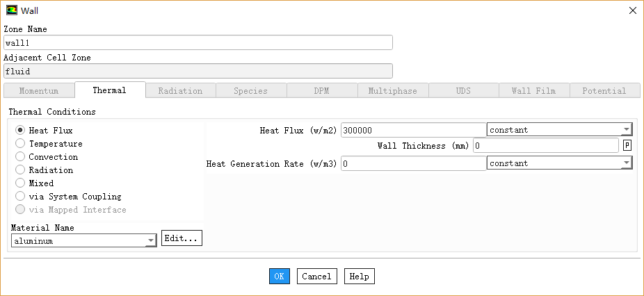
Task: Click the Heat Flux value field
Action: pyautogui.click(x=413, y=130)
